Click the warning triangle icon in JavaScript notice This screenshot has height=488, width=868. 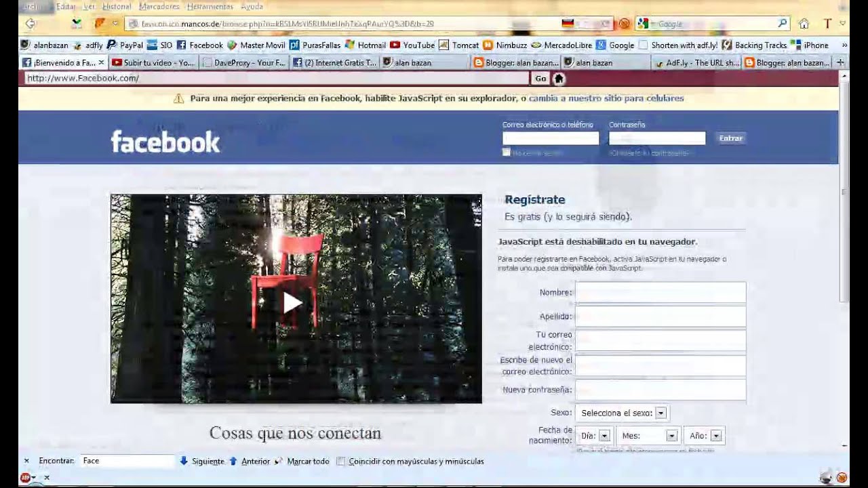pyautogui.click(x=178, y=98)
